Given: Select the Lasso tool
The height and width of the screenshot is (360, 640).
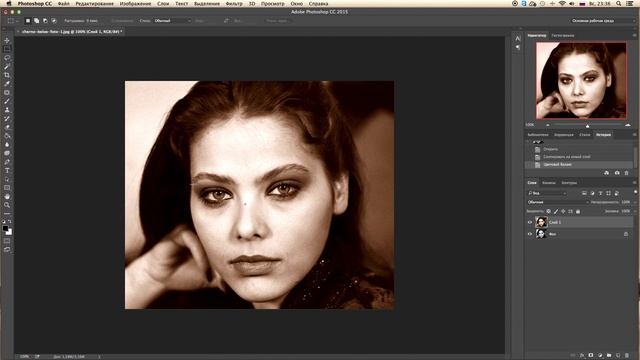Looking at the screenshot, I should 7,58.
